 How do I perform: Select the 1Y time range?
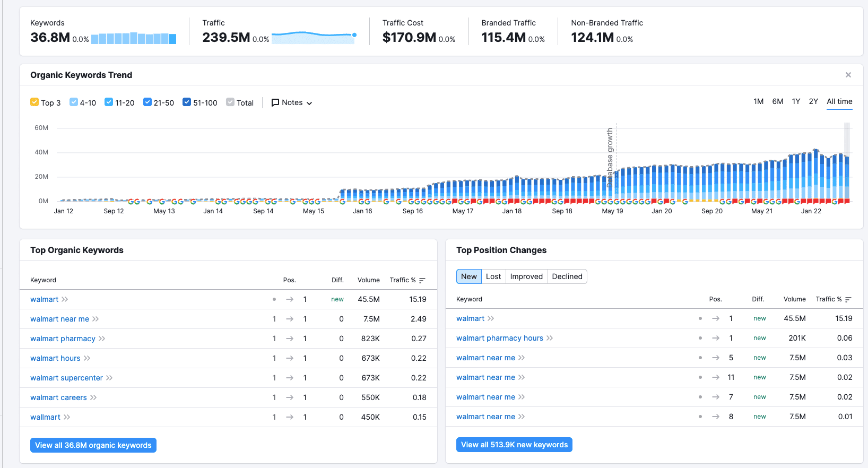coord(796,101)
